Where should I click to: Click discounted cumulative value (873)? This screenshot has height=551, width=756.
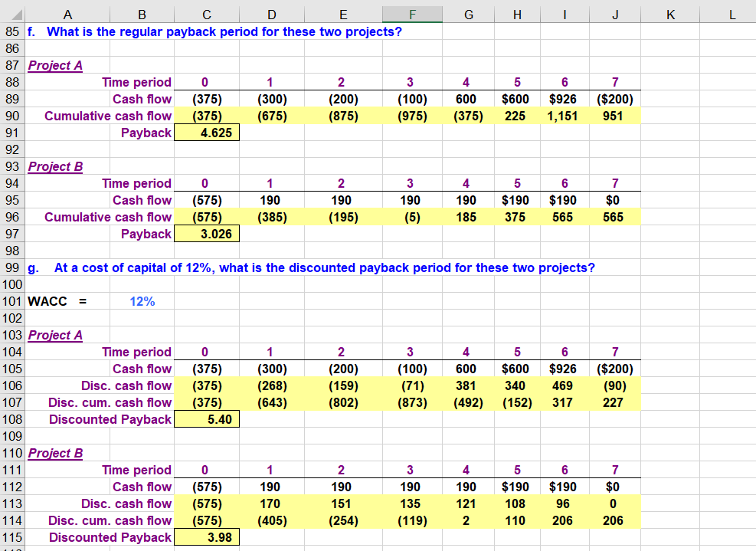pos(412,403)
